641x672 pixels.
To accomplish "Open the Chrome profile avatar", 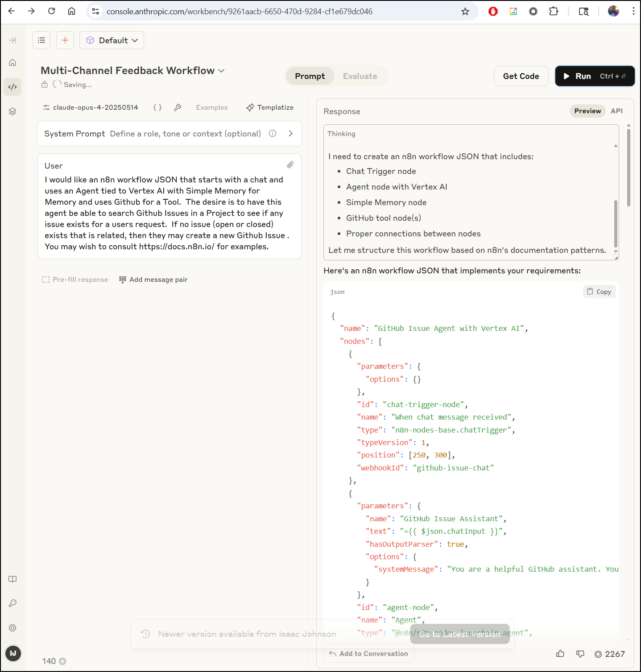I will click(x=613, y=12).
